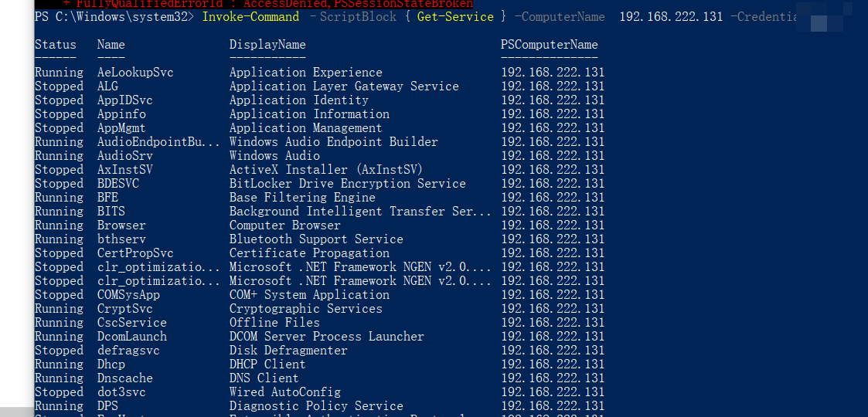Click the red AccessDenied error line
Image resolution: width=868 pixels, height=417 pixels.
274,4
